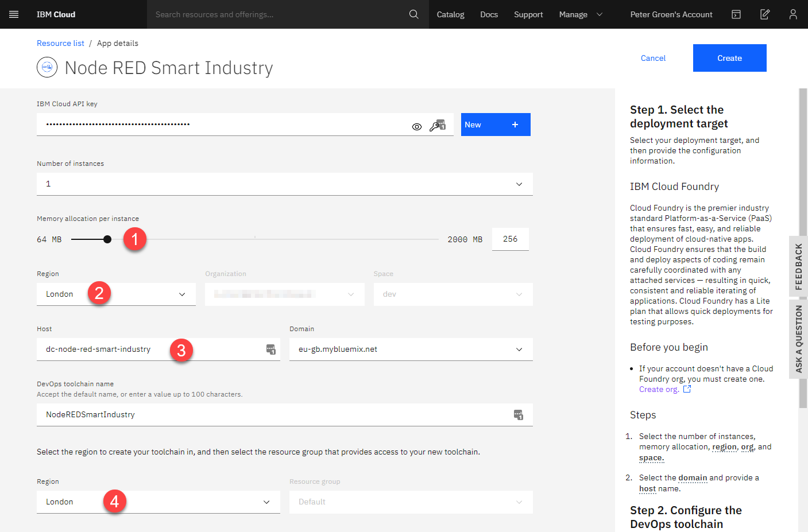This screenshot has width=808, height=532.
Task: Expand the Manage menu chevron
Action: point(600,14)
